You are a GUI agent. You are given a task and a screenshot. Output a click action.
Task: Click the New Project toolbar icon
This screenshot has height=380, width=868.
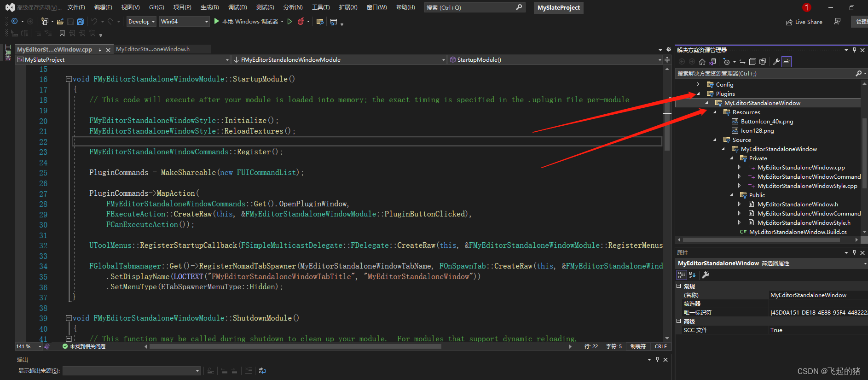(x=45, y=21)
